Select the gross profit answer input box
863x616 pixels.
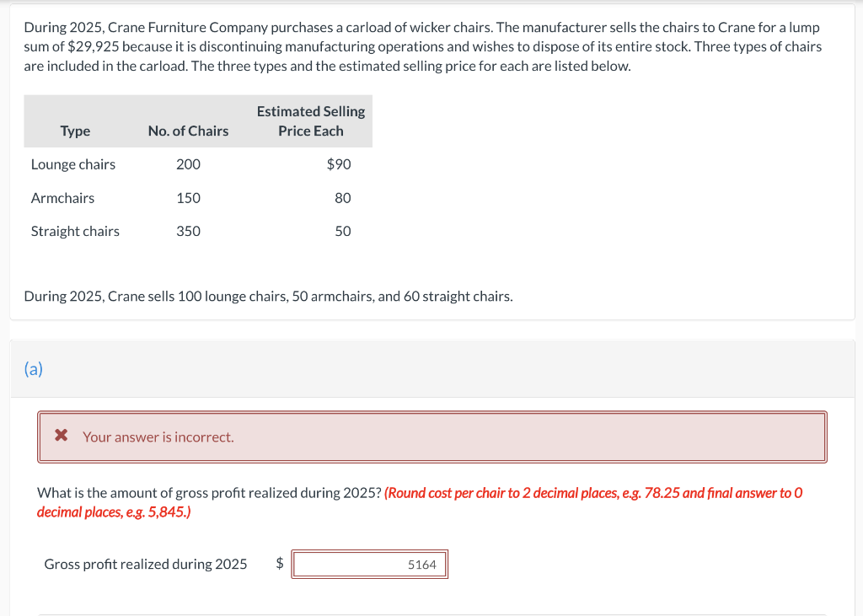[x=369, y=564]
